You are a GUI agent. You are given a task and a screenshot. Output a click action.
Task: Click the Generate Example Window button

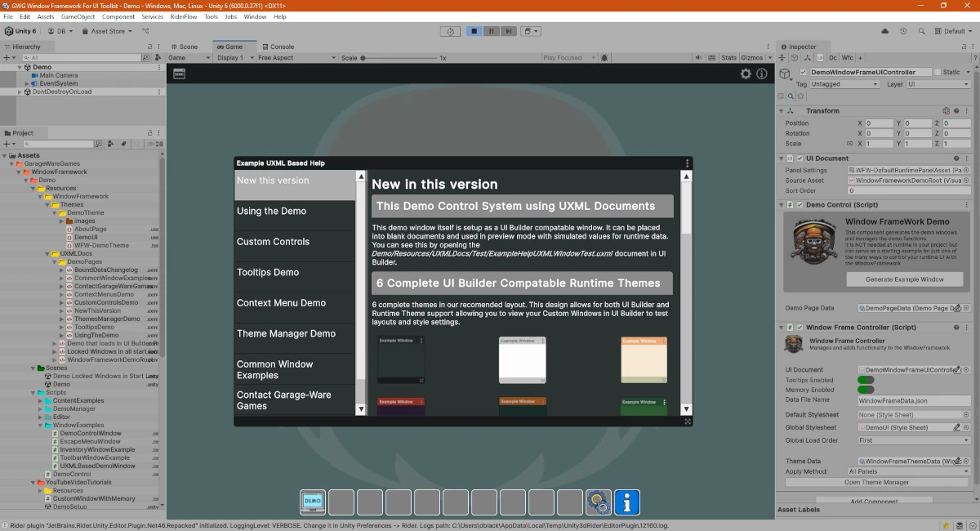(x=905, y=279)
